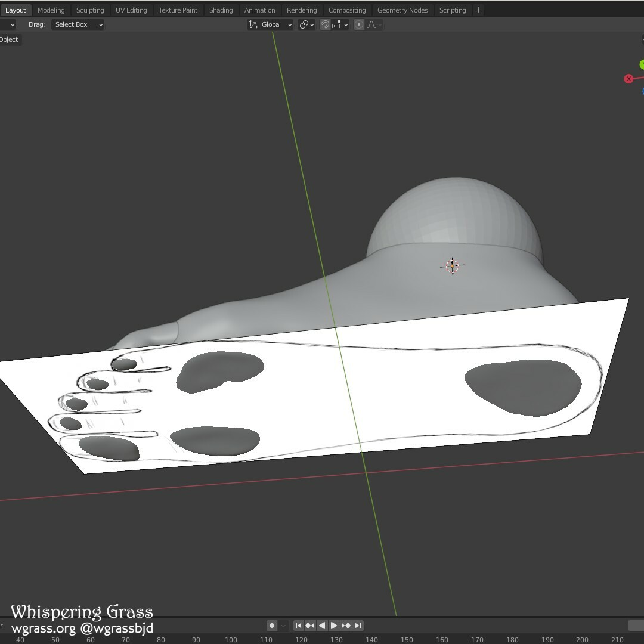Click frame 100 on the timeline ruler

pyautogui.click(x=231, y=639)
